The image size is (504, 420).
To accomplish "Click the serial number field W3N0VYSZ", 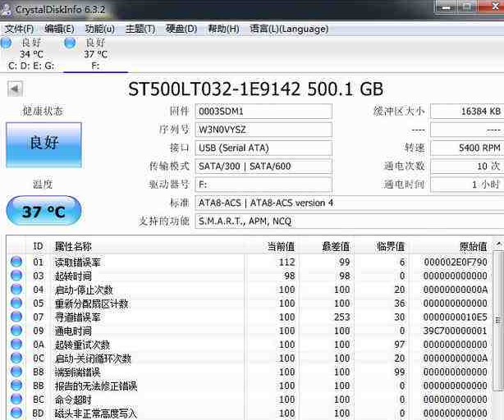I will [x=263, y=130].
